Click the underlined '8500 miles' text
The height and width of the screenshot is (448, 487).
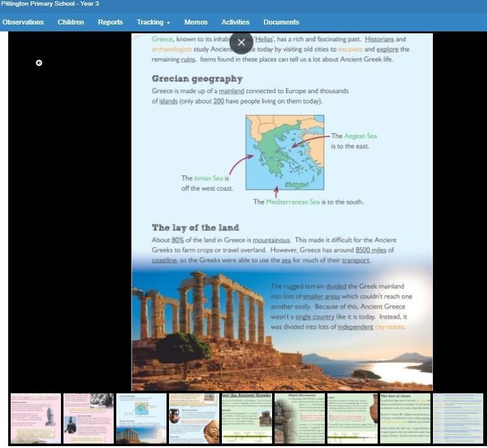tap(371, 250)
